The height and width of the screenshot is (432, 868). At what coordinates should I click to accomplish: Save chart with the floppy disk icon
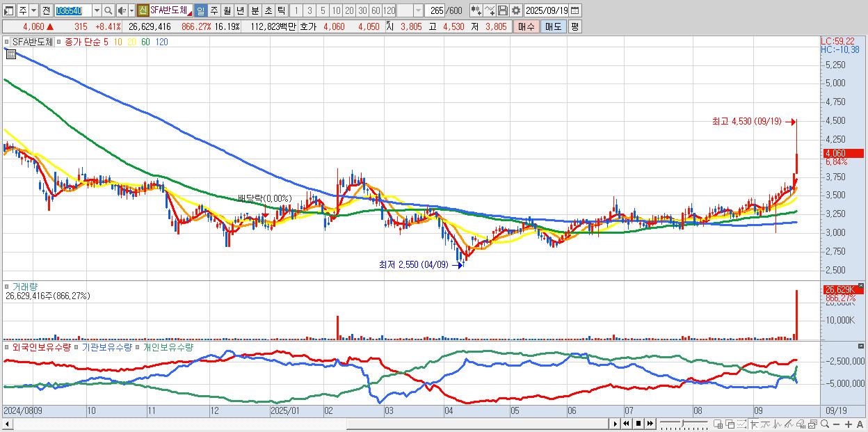(x=503, y=10)
